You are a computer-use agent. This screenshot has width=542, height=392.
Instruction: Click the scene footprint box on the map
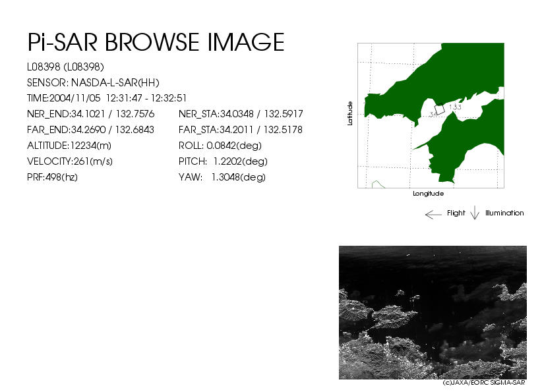click(x=439, y=109)
